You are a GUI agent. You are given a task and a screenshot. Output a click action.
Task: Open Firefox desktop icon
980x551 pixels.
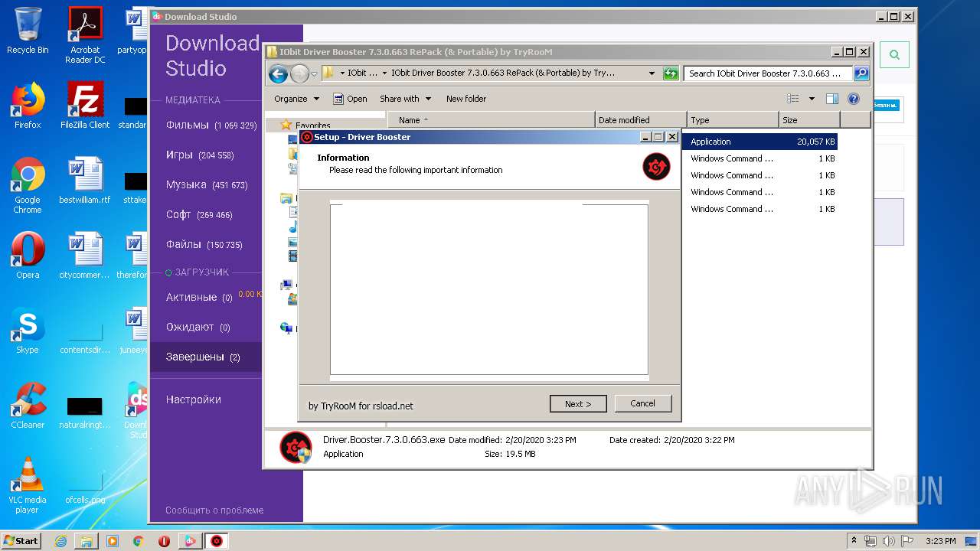(x=28, y=106)
